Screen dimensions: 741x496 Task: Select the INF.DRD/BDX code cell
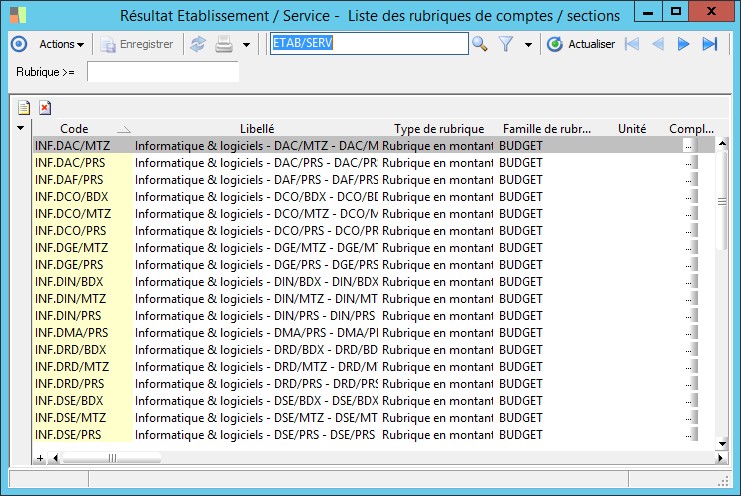coord(83,350)
